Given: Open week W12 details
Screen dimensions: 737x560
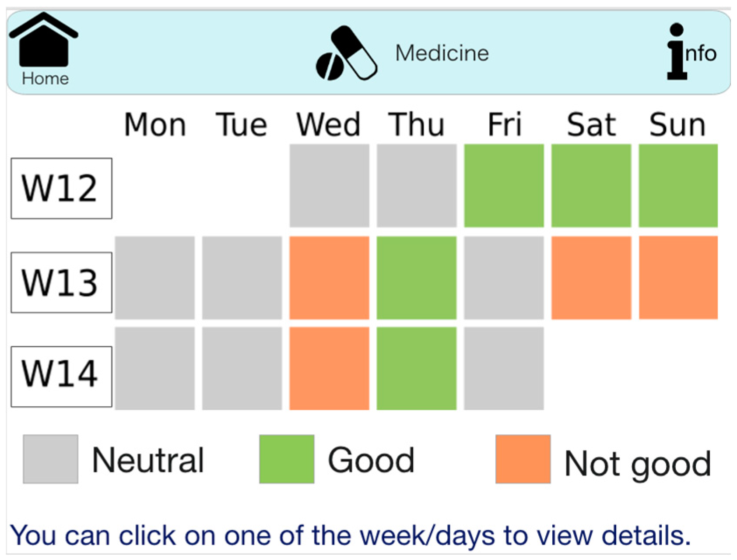Looking at the screenshot, I should 61,188.
